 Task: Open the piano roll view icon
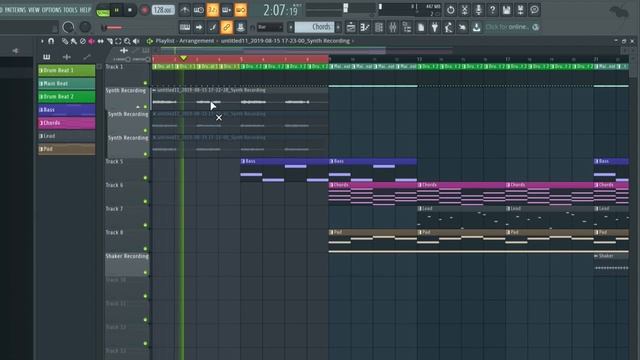coord(364,27)
